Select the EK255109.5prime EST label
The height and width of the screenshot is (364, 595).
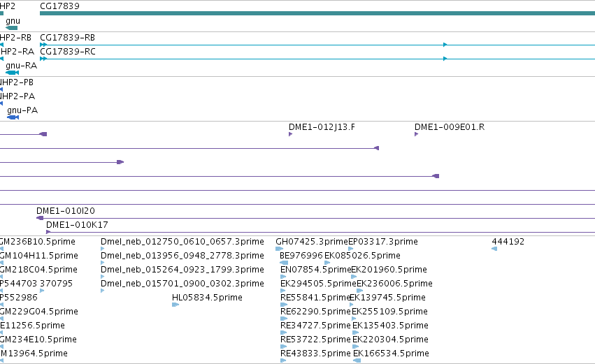(389, 312)
